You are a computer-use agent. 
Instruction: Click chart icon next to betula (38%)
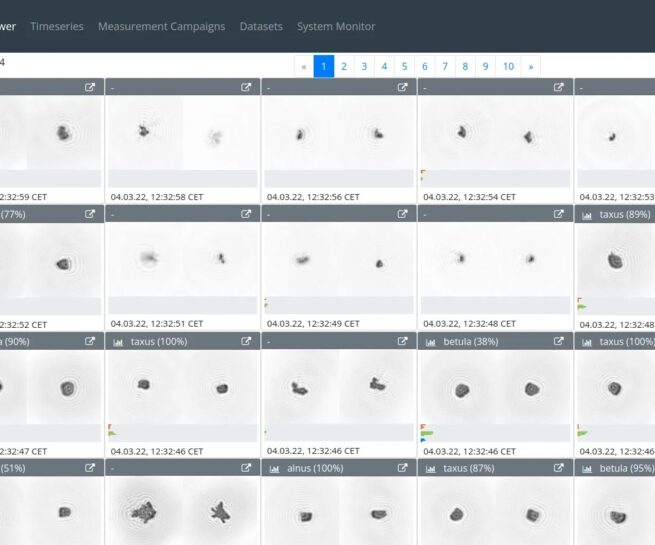click(x=431, y=342)
